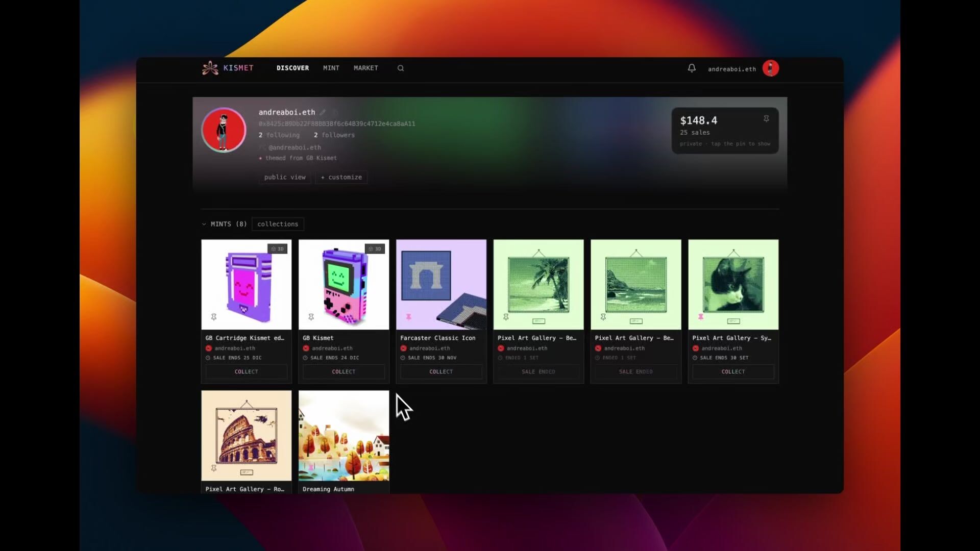Open notifications bell icon

(692, 68)
